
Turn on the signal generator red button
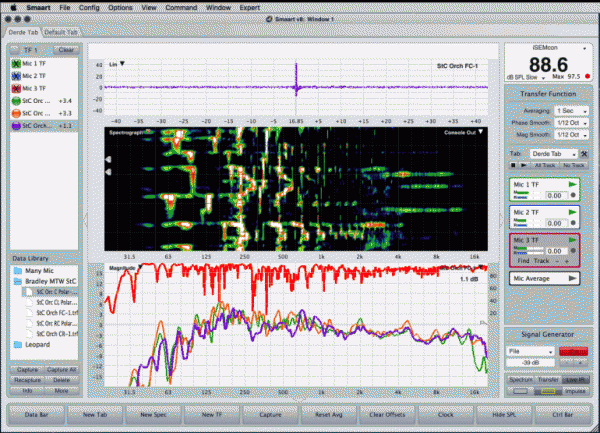tap(574, 352)
